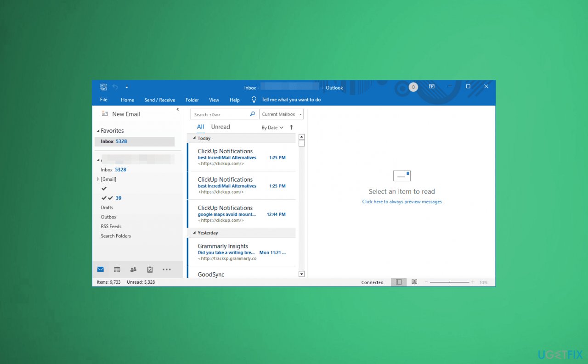The height and width of the screenshot is (364, 588).
Task: Switch to Normal view in status bar
Action: (x=399, y=282)
